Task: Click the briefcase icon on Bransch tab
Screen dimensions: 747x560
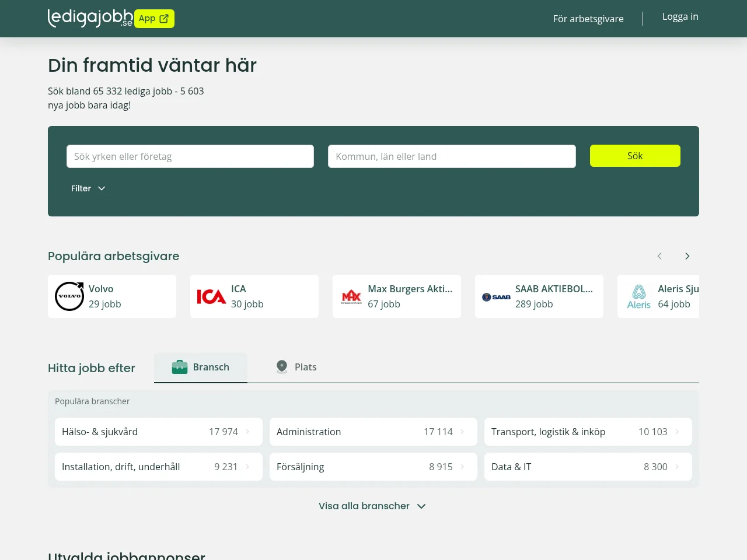Action: click(180, 367)
